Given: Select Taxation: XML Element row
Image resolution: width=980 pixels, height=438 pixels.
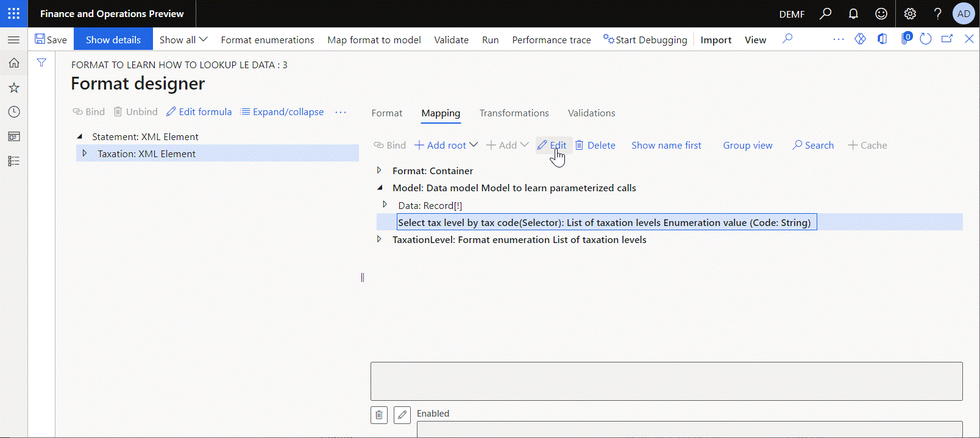Looking at the screenshot, I should point(218,154).
